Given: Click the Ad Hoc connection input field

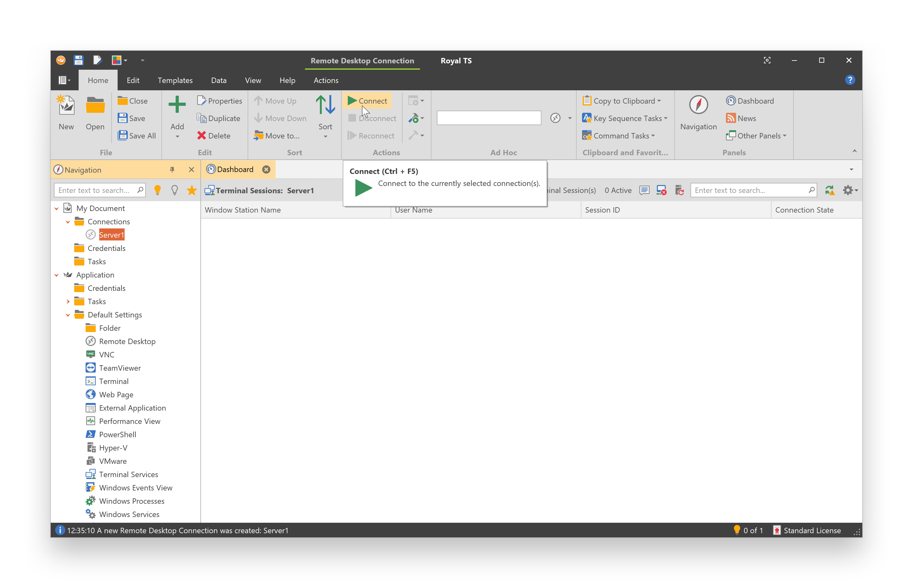Looking at the screenshot, I should pyautogui.click(x=489, y=118).
